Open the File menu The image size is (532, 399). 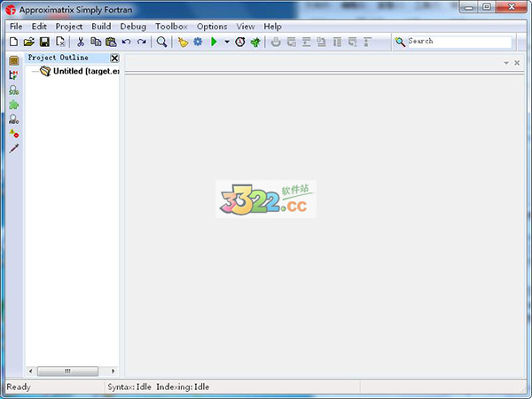coord(16,27)
